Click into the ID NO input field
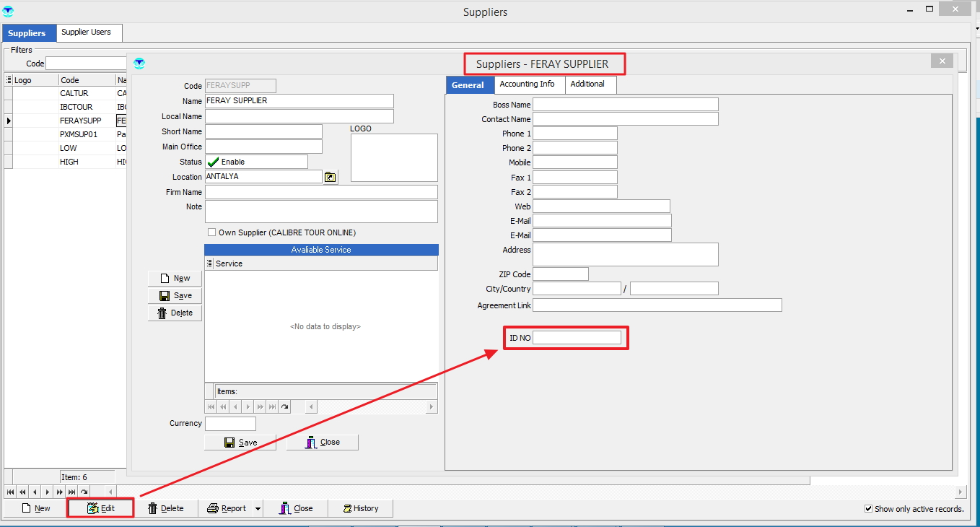 [576, 338]
